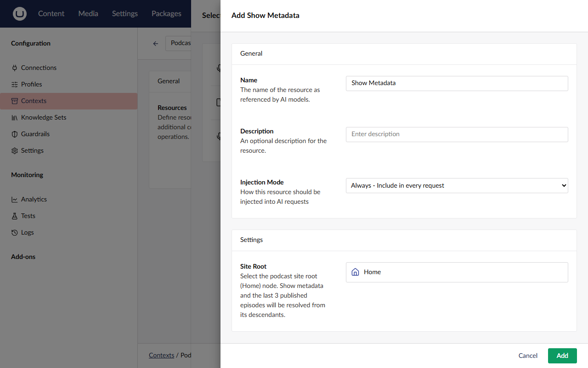Click the Monitoring sidebar heading
The image size is (588, 368).
27,175
